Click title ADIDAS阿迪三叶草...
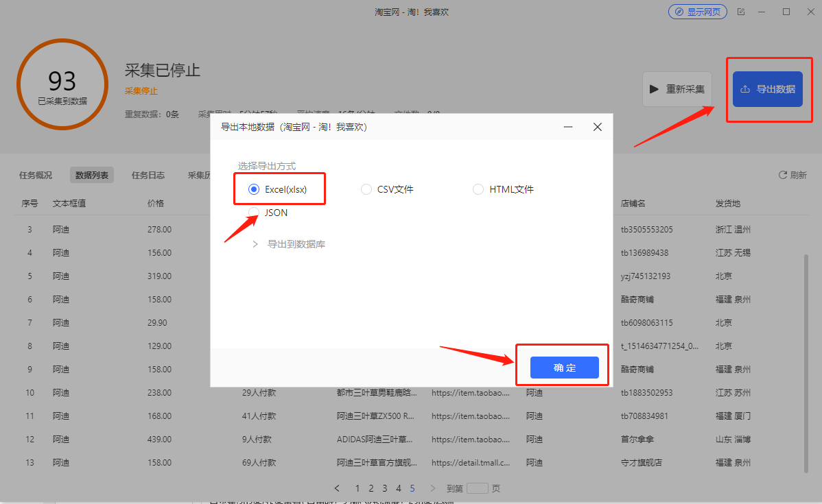This screenshot has width=822, height=504. [x=375, y=439]
